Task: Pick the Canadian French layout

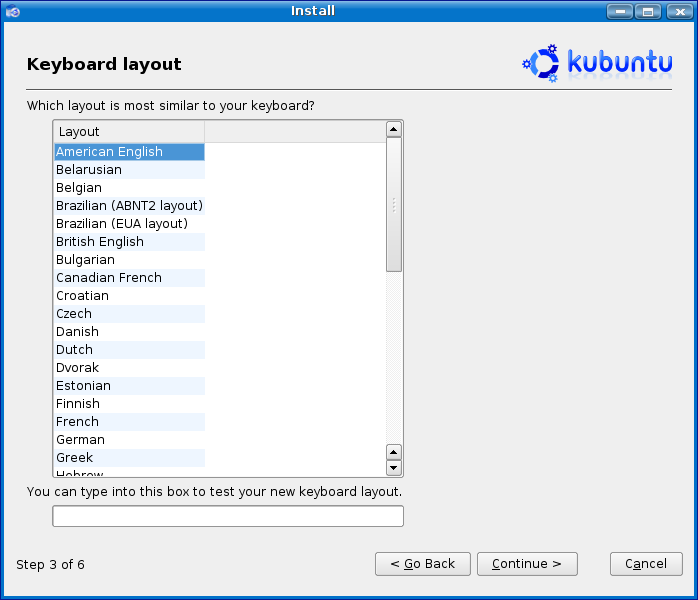Action: coord(108,278)
